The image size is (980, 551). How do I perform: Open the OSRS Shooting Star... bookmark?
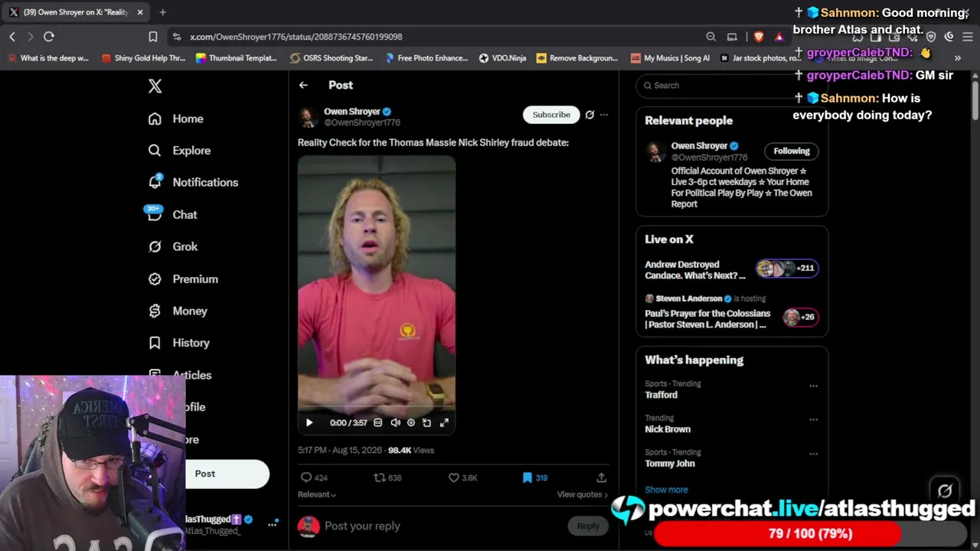tap(332, 58)
